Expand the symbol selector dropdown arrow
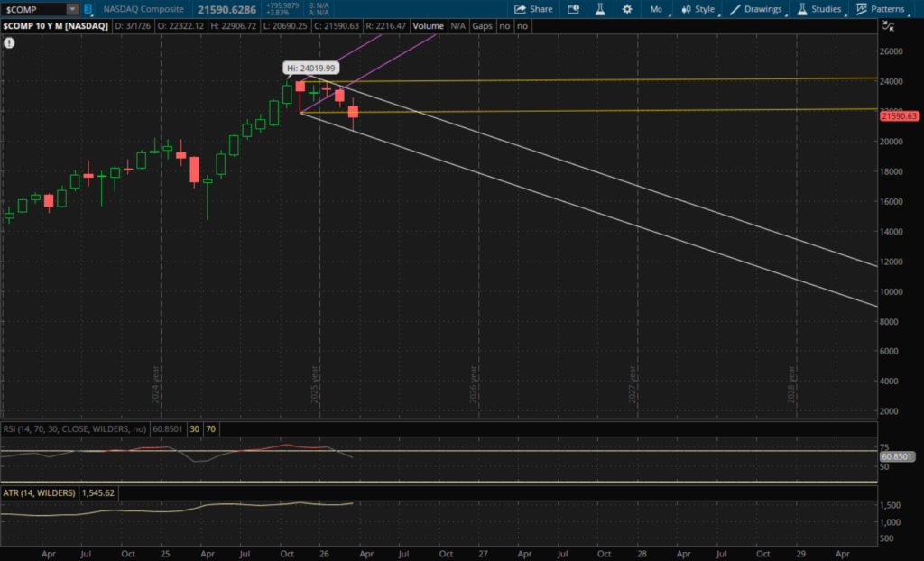Viewport: 924px width, 561px height. point(72,9)
